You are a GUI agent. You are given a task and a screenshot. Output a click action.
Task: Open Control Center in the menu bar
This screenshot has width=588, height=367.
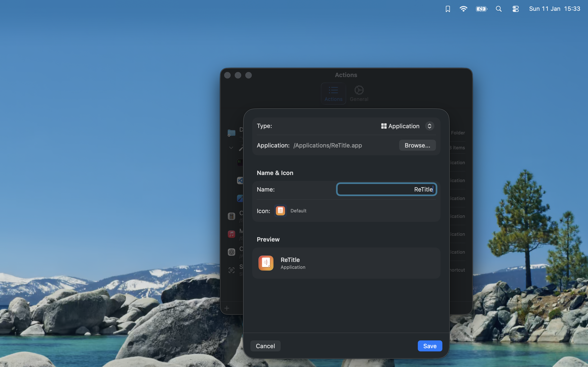point(515,9)
